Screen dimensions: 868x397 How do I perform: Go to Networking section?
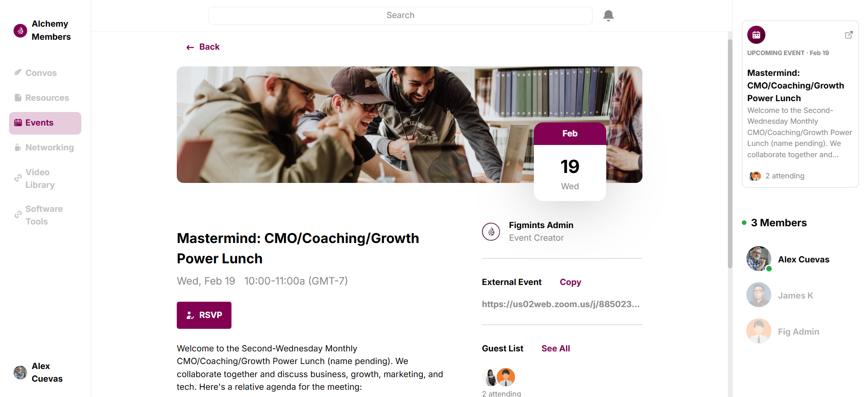pos(49,148)
